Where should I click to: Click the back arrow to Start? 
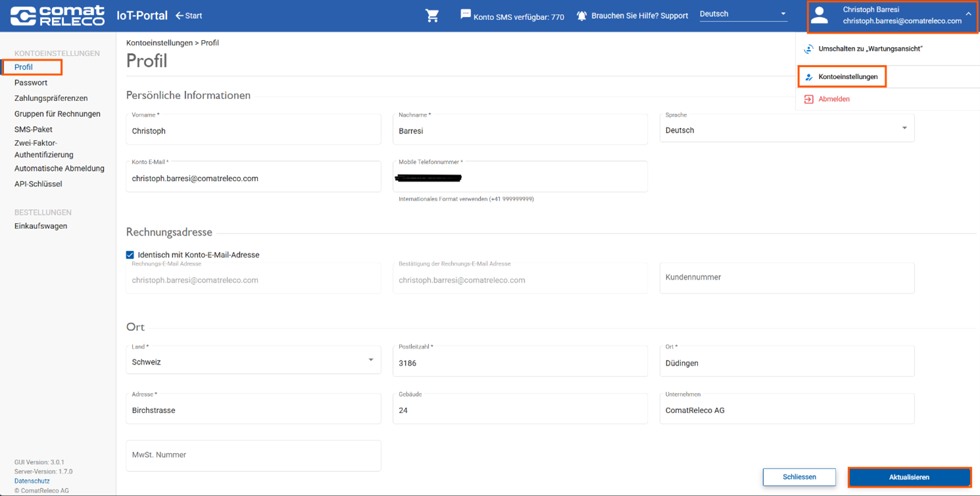coord(180,16)
